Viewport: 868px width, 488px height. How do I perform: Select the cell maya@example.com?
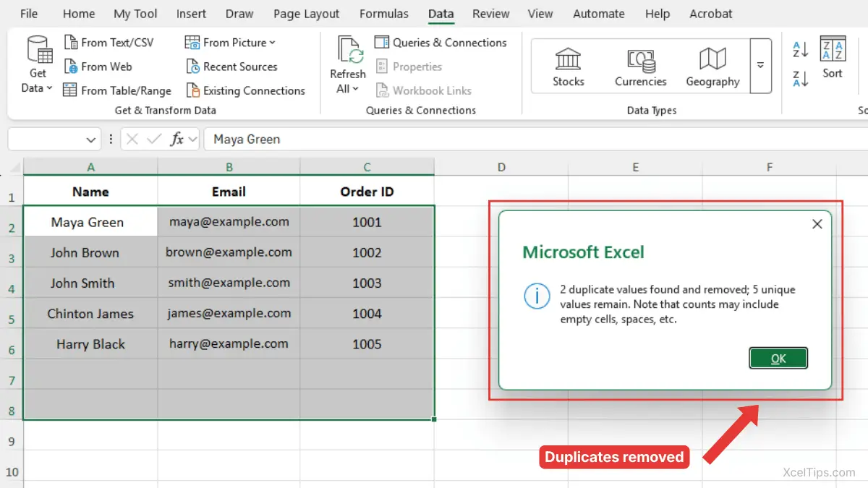(x=229, y=222)
